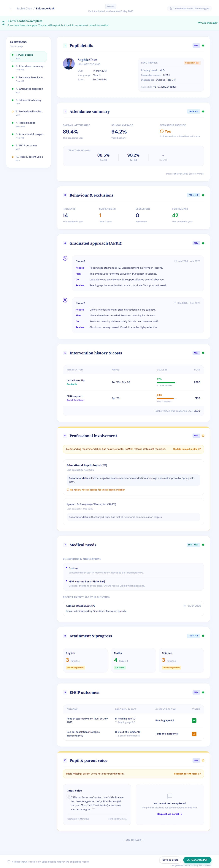
Task: Click the persistent absence warning icon
Action: (161, 131)
